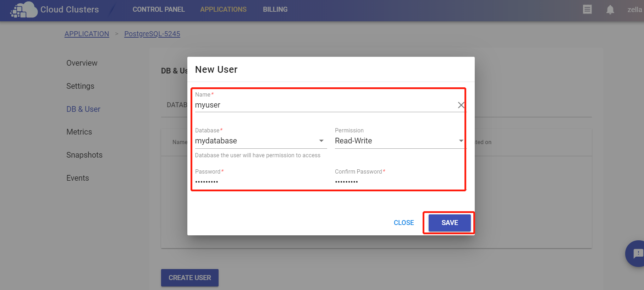This screenshot has height=290, width=644.
Task: Open the notifications bell icon
Action: pyautogui.click(x=610, y=10)
